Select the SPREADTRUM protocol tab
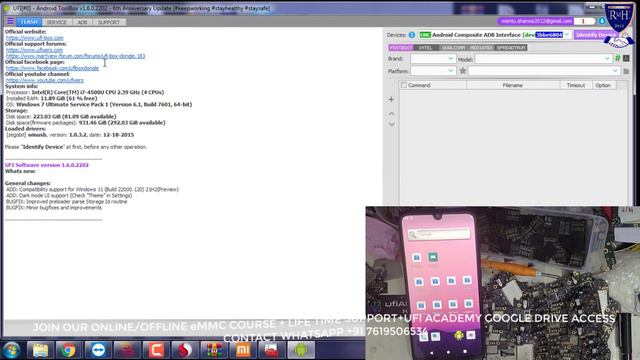 [x=511, y=48]
